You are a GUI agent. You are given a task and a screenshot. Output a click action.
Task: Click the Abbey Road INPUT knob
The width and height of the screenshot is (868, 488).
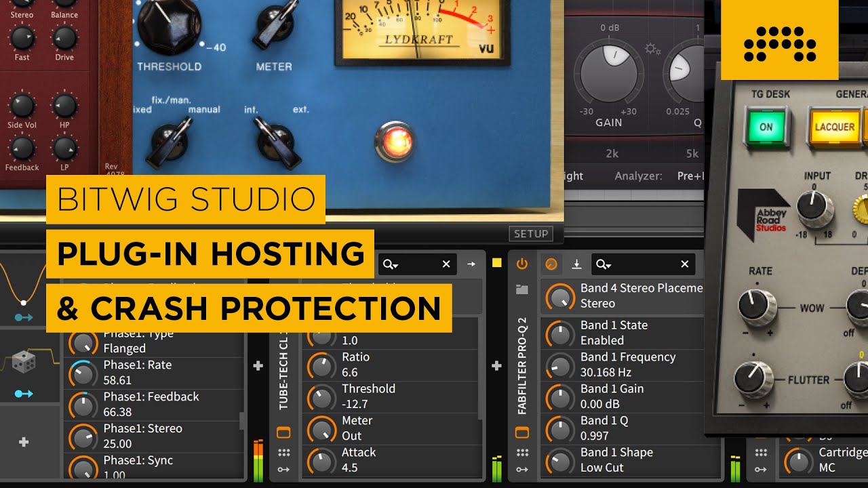(x=816, y=209)
